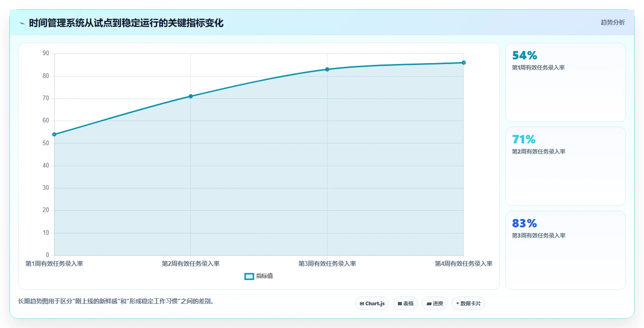Viewport: 644px width, 328px height.
Task: Click the y-axis value 90
Action: click(x=46, y=53)
